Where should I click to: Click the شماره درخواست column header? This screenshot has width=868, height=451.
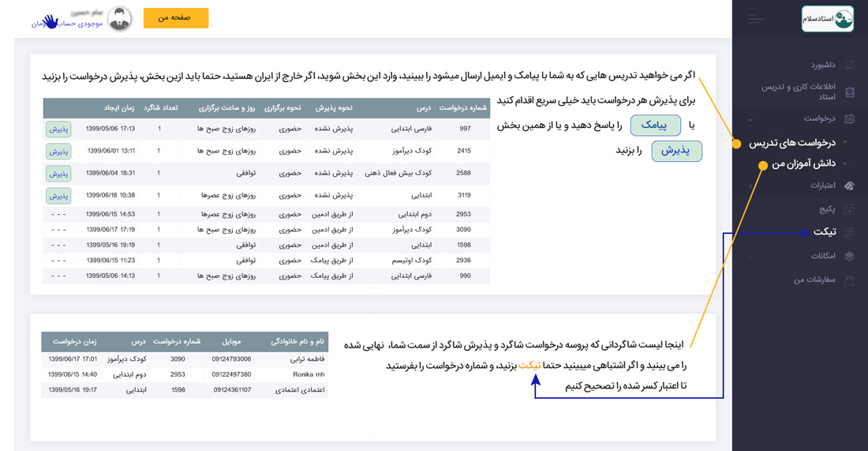point(462,108)
